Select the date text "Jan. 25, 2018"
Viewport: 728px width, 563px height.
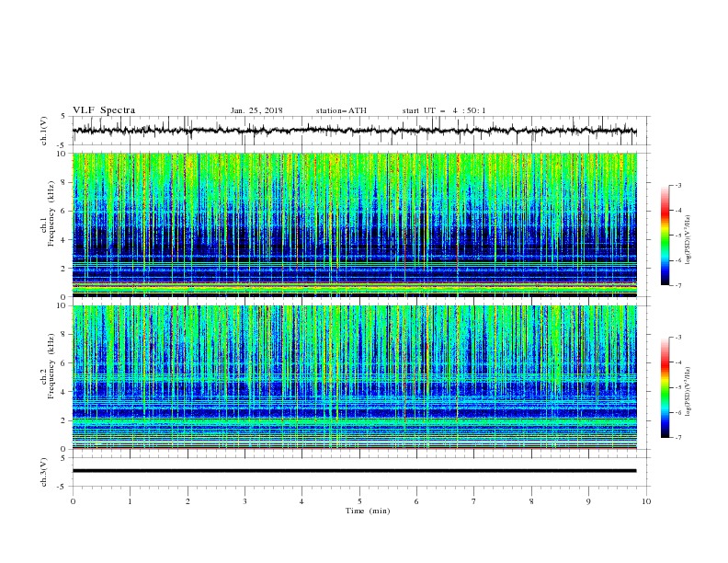pyautogui.click(x=256, y=110)
